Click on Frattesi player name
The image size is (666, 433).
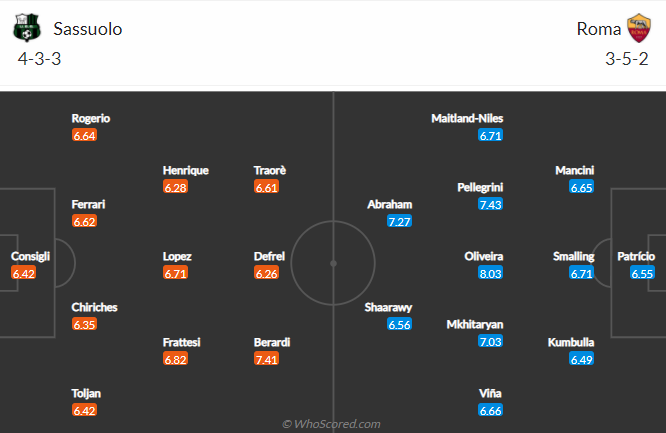click(181, 342)
